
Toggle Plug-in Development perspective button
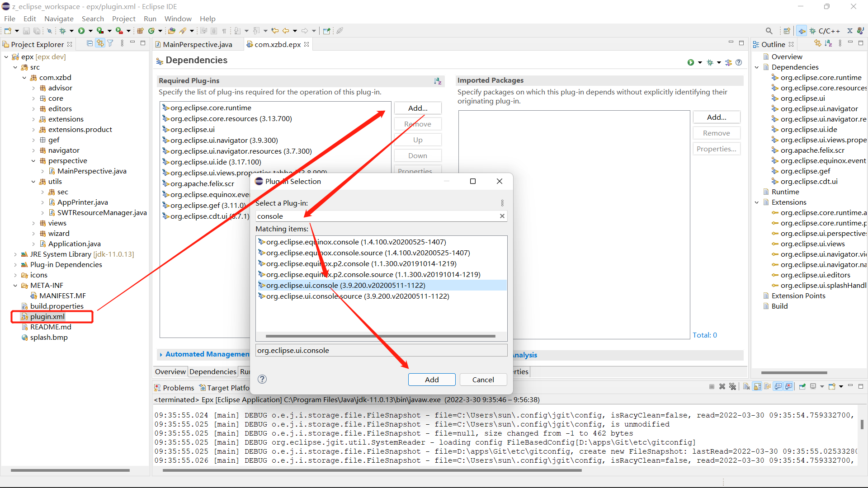(x=801, y=31)
